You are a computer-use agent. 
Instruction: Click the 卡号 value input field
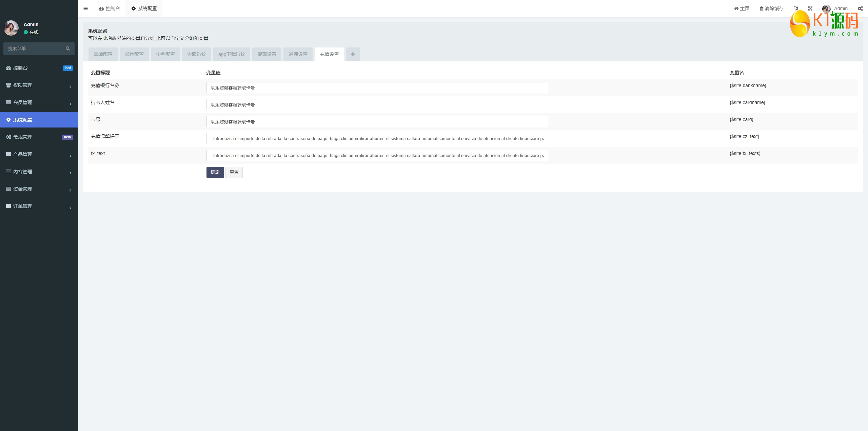(x=377, y=122)
